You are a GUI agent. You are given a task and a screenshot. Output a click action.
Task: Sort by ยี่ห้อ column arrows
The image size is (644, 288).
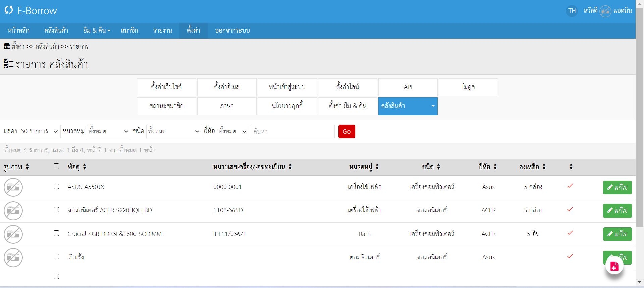(495, 166)
